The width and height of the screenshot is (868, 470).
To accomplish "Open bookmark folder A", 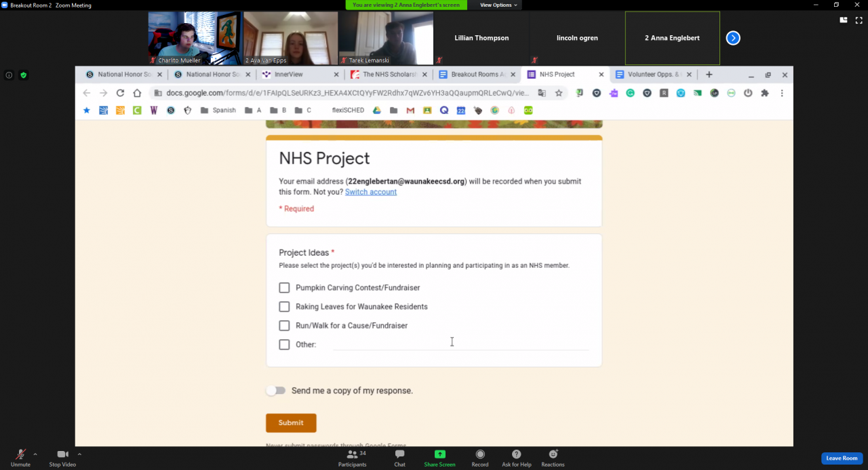I will tap(253, 110).
